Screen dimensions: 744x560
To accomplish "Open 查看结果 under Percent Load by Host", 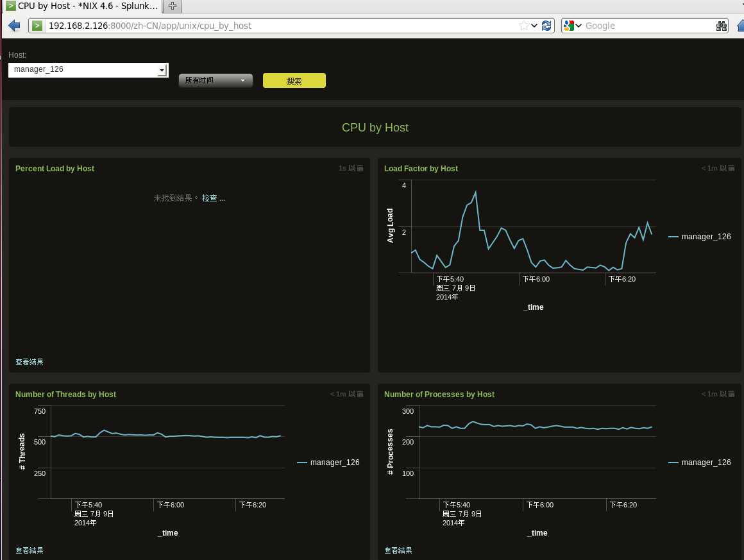I will pos(30,362).
